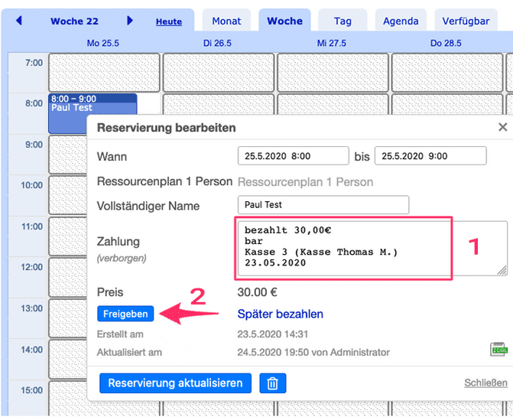The width and height of the screenshot is (513, 420).
Task: Click greyed Ressourcenplan 1 Person value
Action: 305,182
